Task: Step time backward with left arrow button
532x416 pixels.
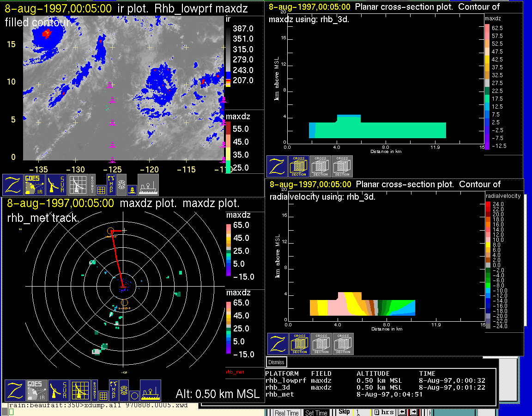Action: pos(403,412)
